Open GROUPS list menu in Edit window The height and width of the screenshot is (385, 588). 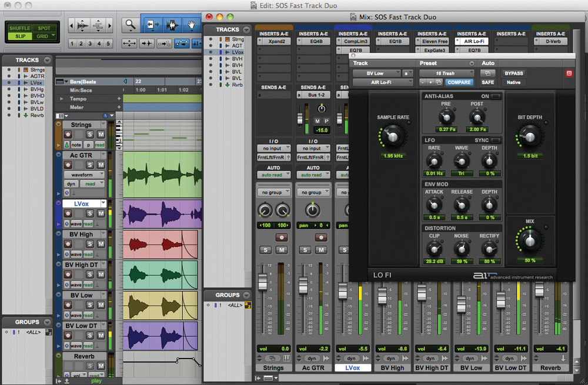point(47,322)
